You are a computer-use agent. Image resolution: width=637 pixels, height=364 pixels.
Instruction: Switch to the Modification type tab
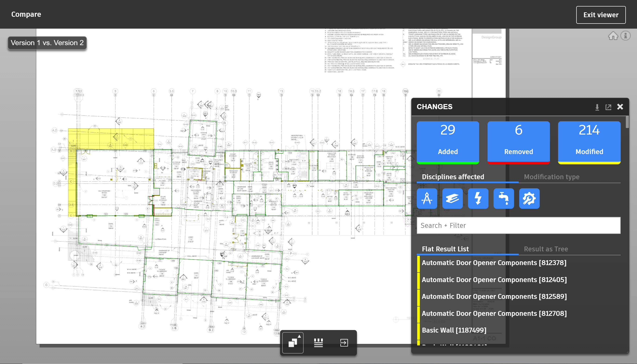(552, 177)
